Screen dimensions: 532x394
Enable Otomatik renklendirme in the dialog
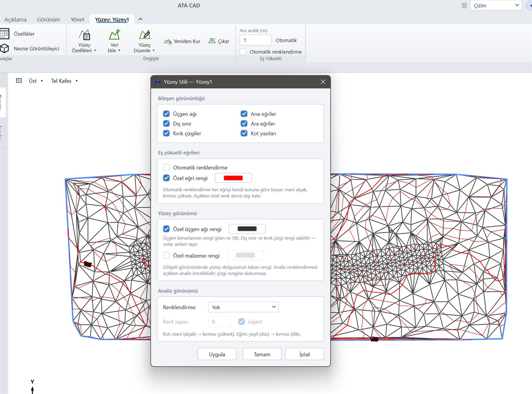pos(166,167)
